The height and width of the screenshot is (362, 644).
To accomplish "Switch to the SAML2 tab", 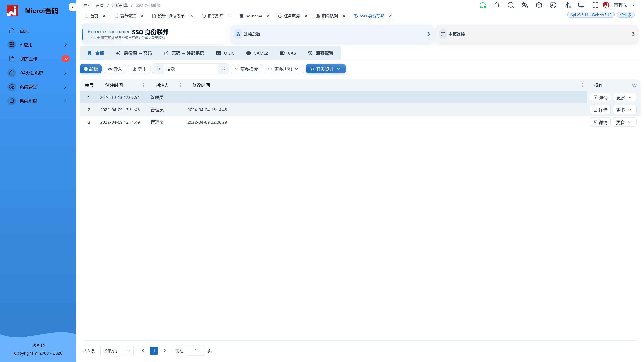I will pos(257,53).
